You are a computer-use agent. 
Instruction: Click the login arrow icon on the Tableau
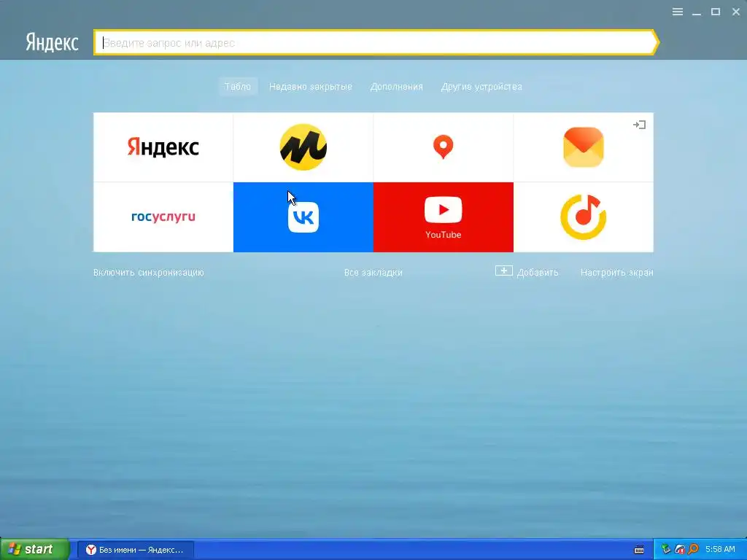pos(639,125)
